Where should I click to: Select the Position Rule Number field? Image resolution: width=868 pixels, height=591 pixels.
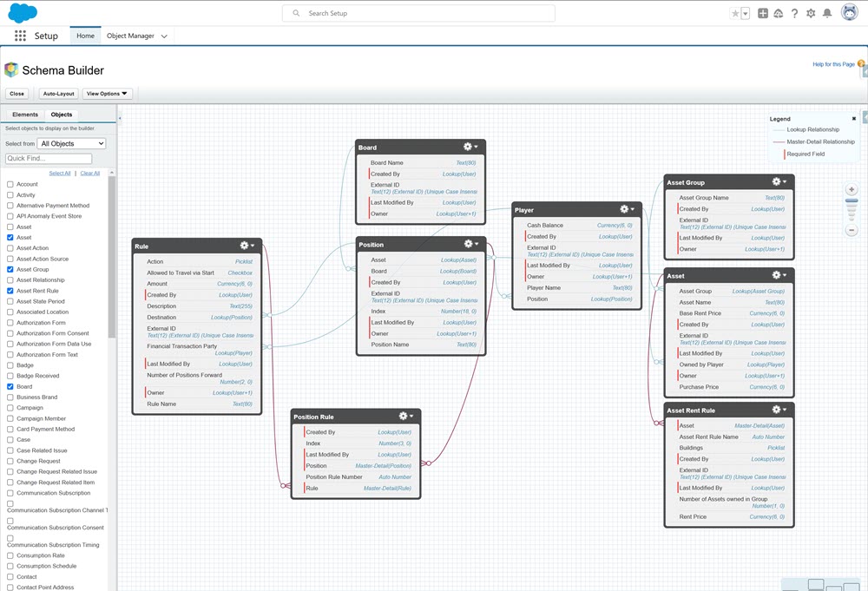(x=358, y=477)
